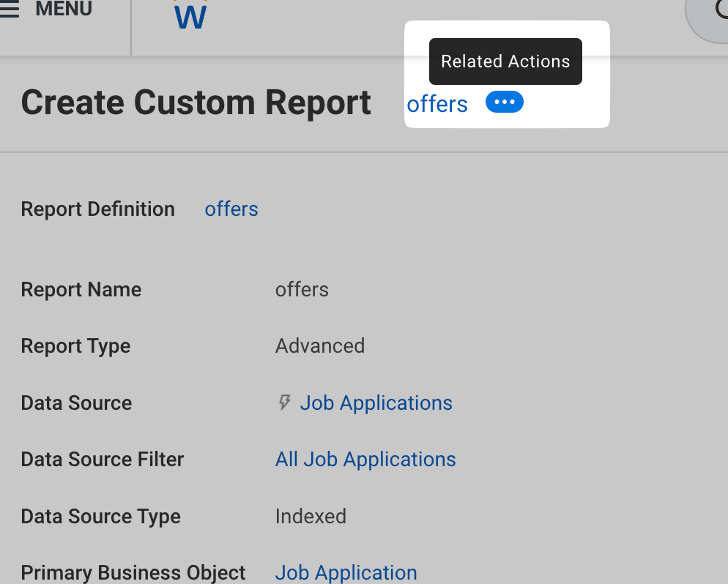The width and height of the screenshot is (728, 584).
Task: Click the Report Definition label
Action: [97, 209]
